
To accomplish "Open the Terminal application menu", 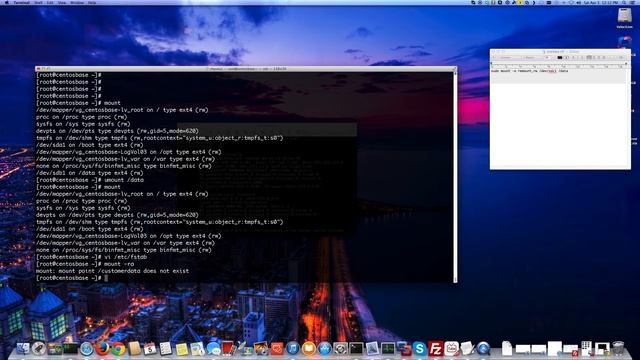I will pos(22,2).
